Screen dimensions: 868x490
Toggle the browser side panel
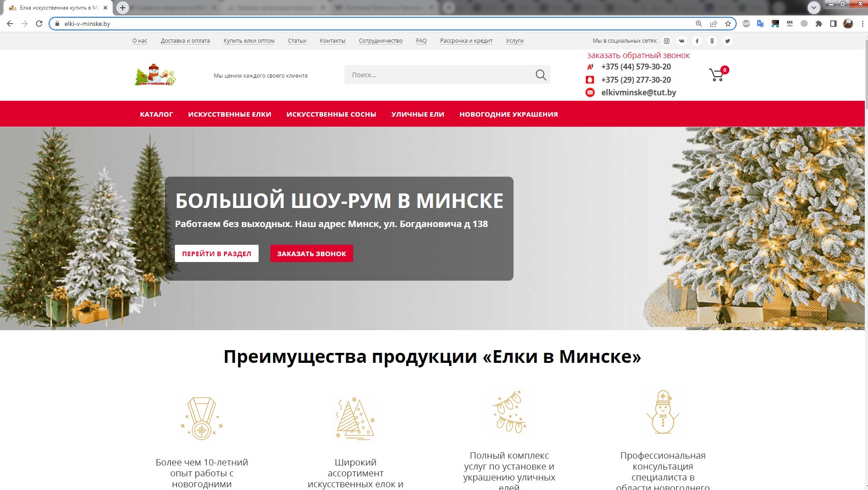pyautogui.click(x=833, y=24)
